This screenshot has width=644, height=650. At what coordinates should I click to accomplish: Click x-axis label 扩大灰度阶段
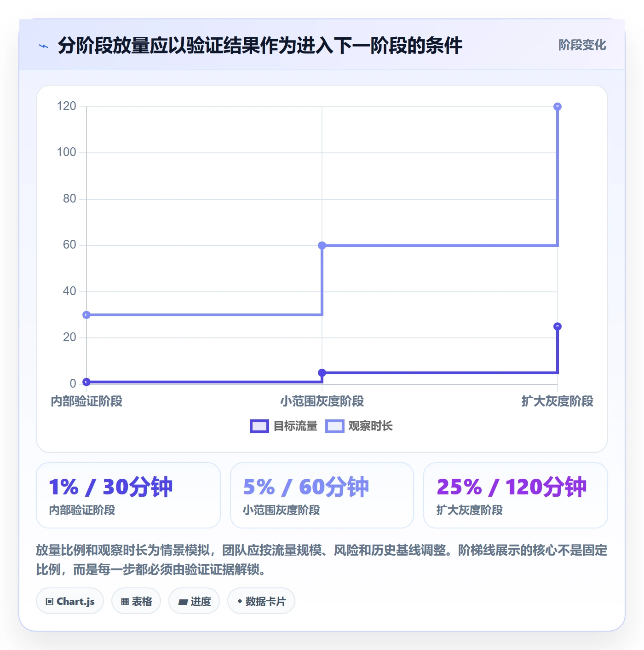tap(558, 401)
